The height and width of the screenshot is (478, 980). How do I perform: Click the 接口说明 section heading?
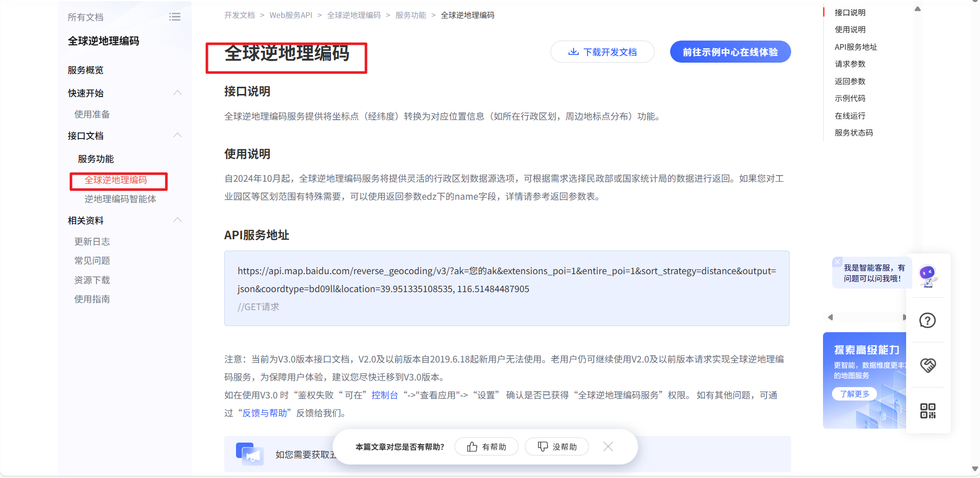click(247, 91)
